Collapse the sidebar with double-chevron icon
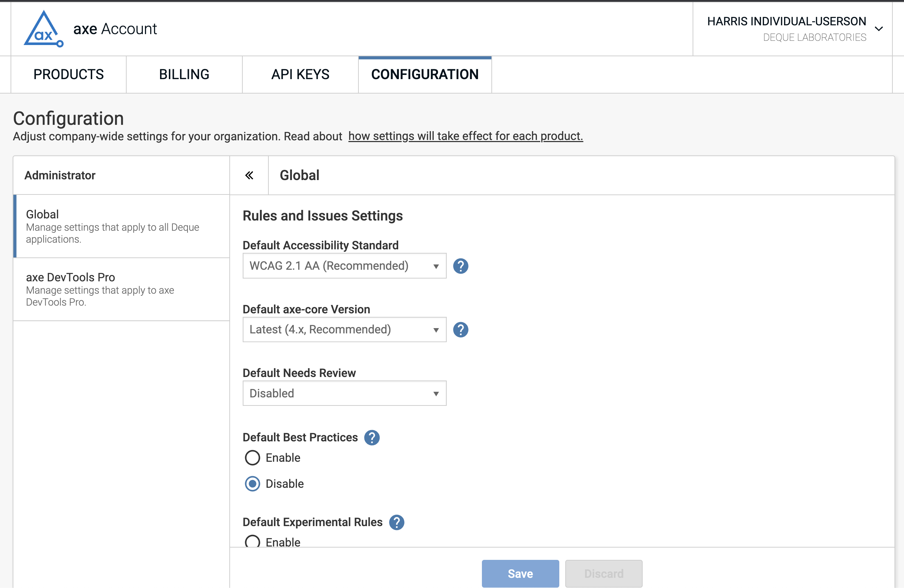Image resolution: width=904 pixels, height=588 pixels. coord(249,175)
